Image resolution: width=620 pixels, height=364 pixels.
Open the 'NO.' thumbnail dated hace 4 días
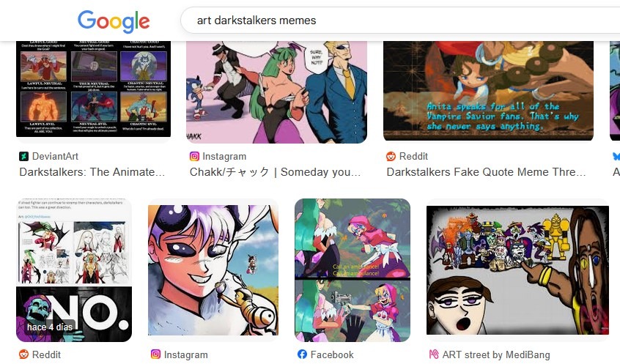[74, 270]
